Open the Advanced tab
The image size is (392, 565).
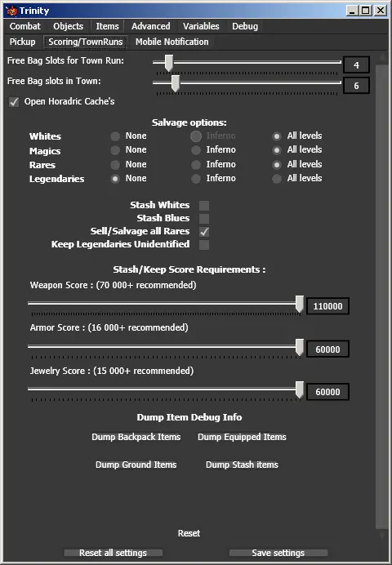coord(150,26)
